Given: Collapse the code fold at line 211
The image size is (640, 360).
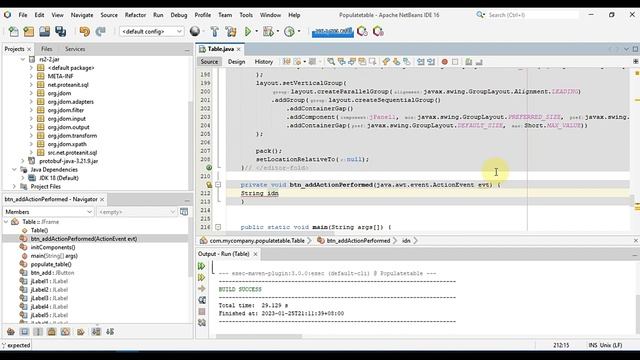Looking at the screenshot, I should click(x=218, y=185).
